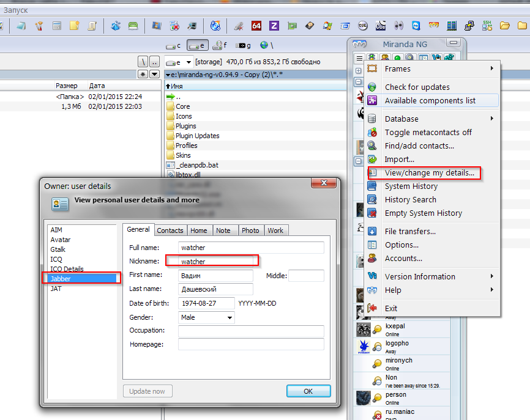Go up with the '..' button
530x420 pixels.
[154, 62]
